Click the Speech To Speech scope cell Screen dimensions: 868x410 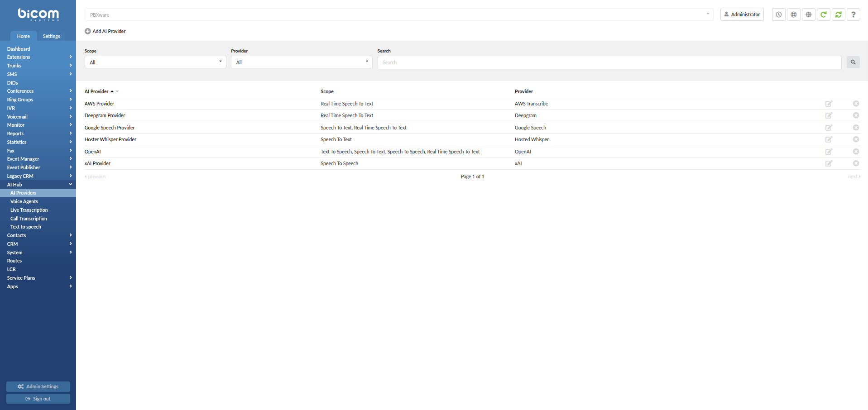pyautogui.click(x=339, y=163)
